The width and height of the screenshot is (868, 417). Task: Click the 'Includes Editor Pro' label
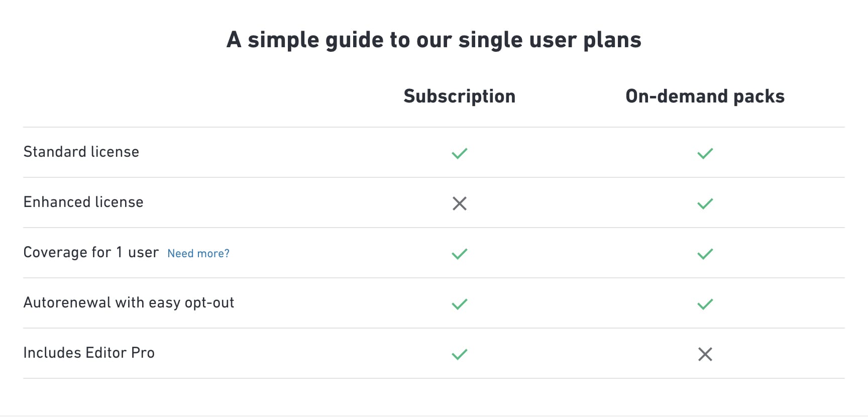89,353
